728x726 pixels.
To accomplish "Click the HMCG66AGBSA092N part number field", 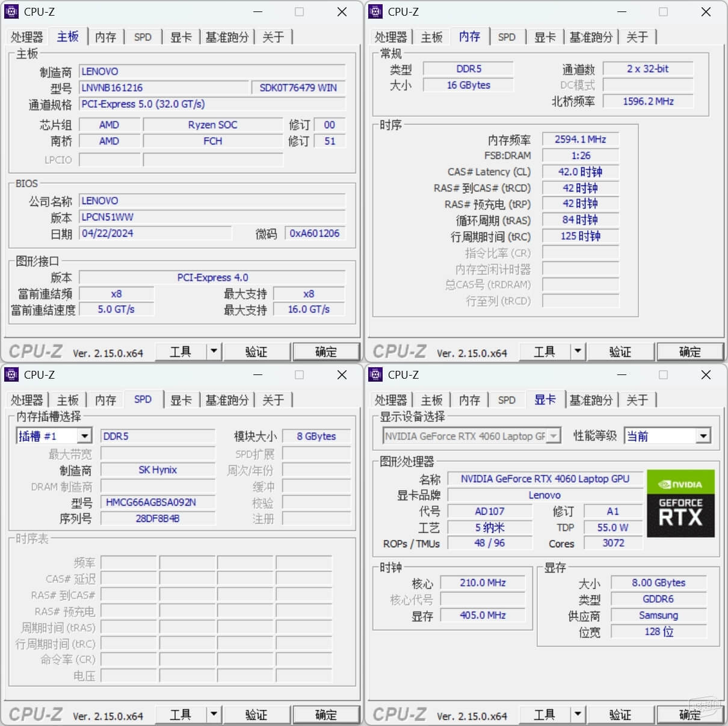I will click(158, 502).
